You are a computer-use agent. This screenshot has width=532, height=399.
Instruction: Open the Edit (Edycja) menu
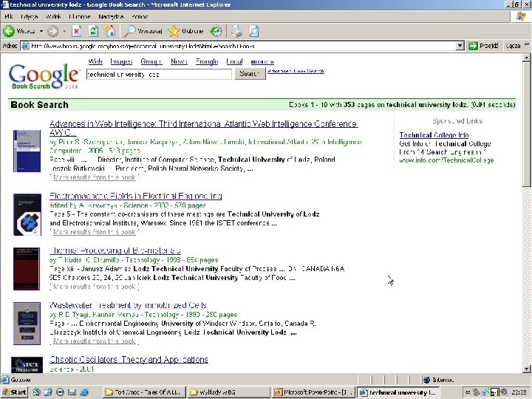(29, 16)
